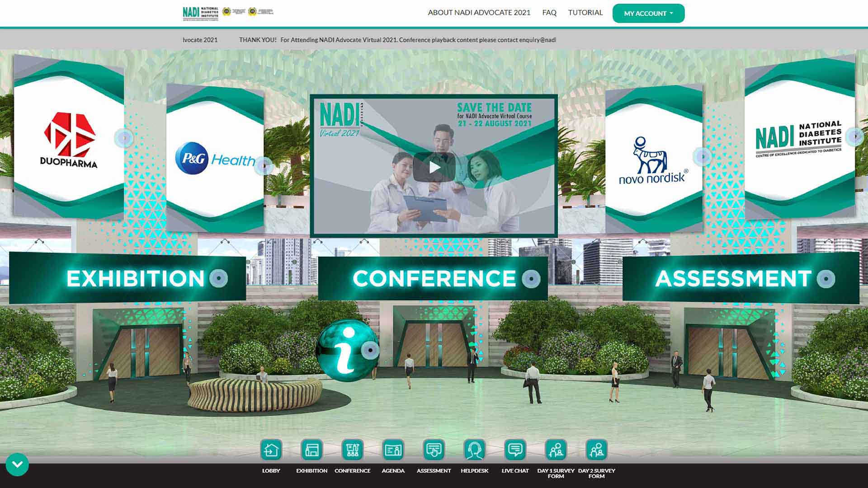Open the Helpdesk headset icon
The height and width of the screenshot is (488, 868).
point(474,450)
